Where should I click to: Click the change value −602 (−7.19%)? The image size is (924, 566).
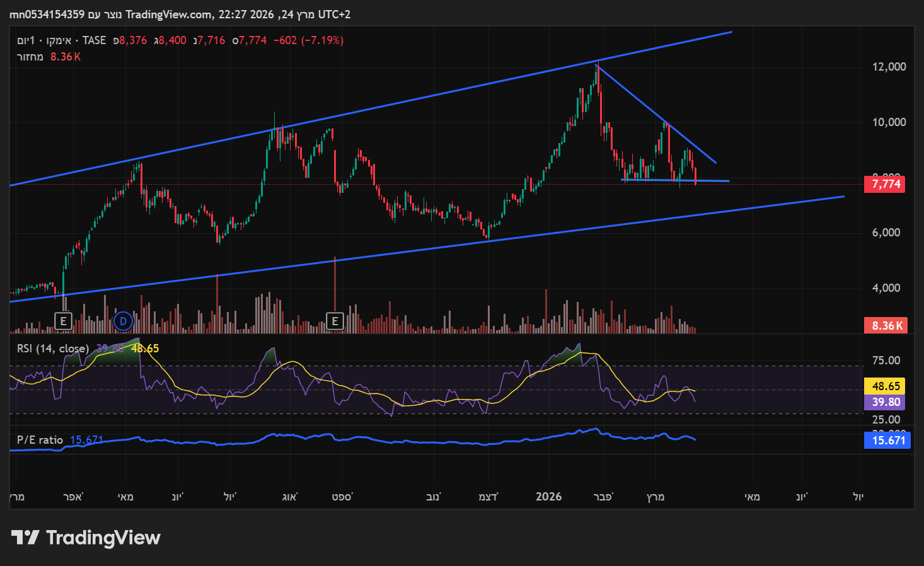pyautogui.click(x=308, y=40)
